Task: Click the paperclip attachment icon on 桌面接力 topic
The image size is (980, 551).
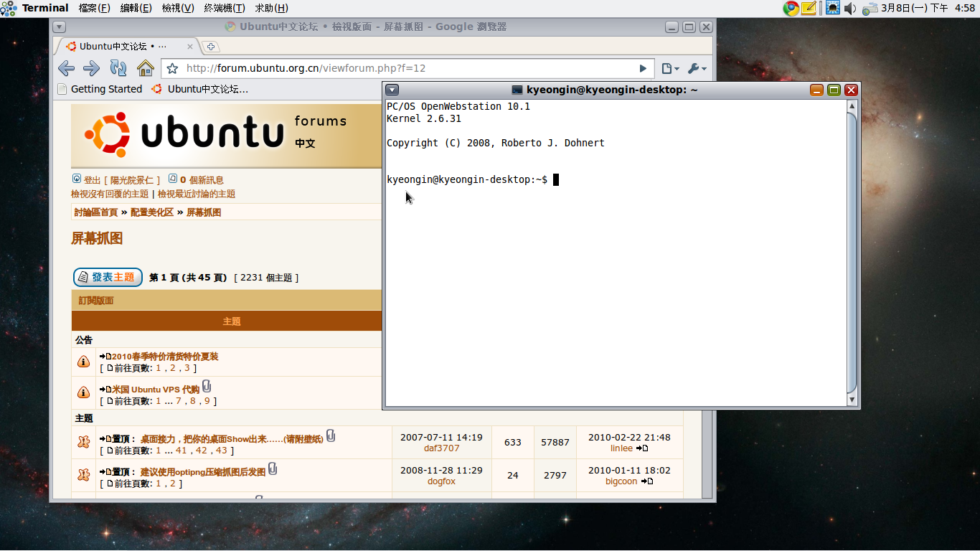Action: pos(331,435)
